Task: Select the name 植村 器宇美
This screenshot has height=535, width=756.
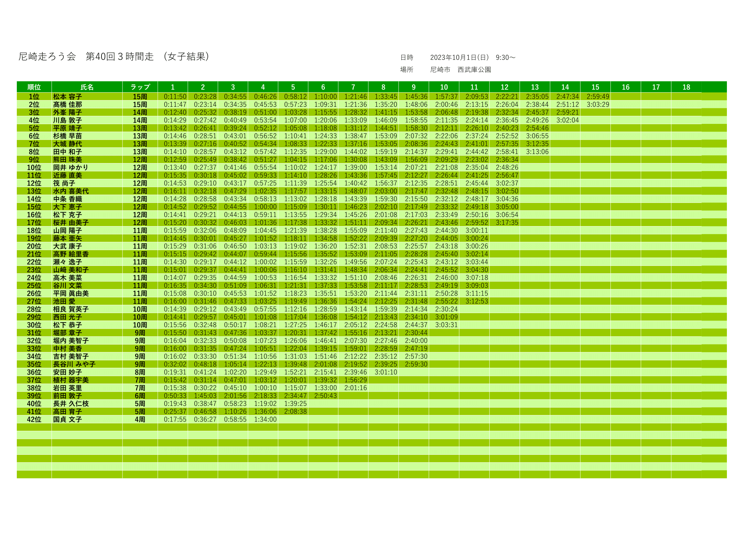Action: 71,380
